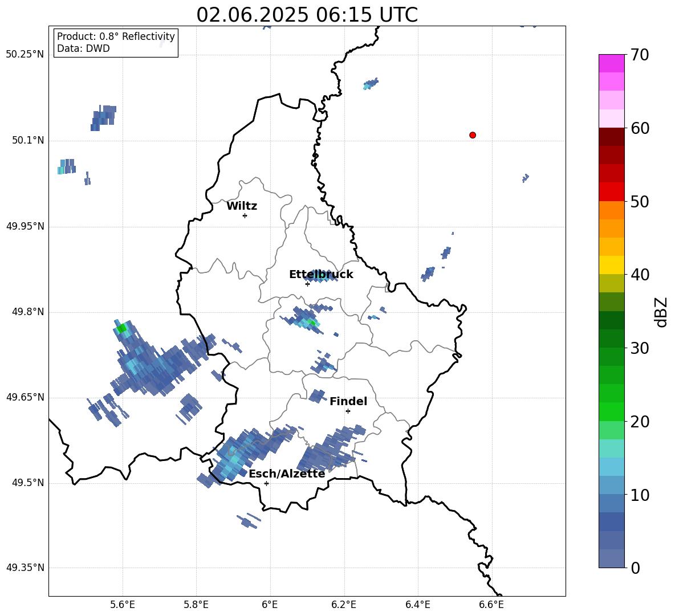The height and width of the screenshot is (616, 675).
Task: Click the 6.4°E longitude label
Action: [x=417, y=605]
